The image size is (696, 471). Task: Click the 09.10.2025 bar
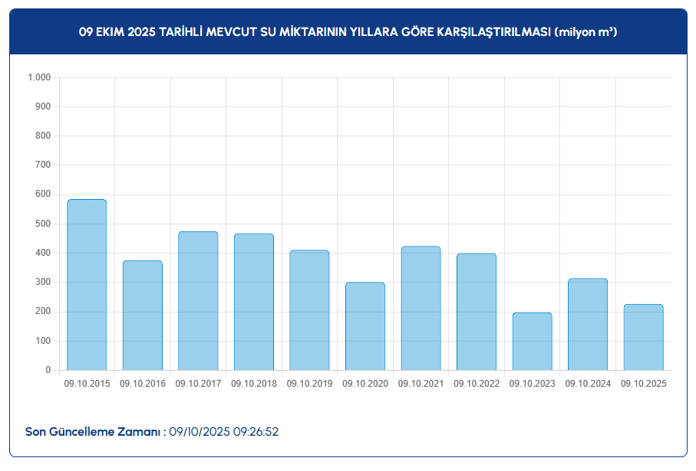pos(644,337)
